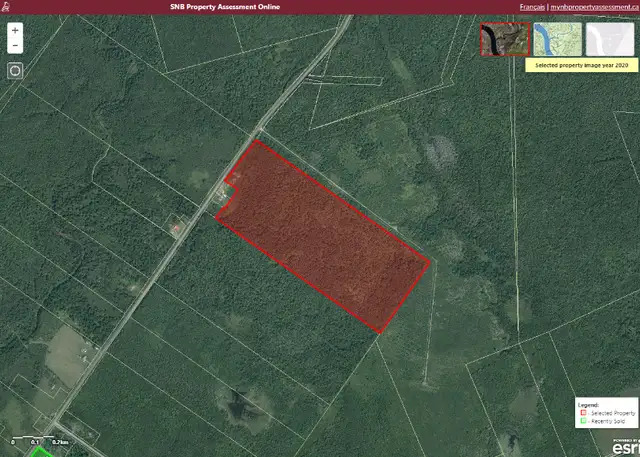Switch to the light gray basemap thumbnail
Image resolution: width=640 pixels, height=457 pixels.
tap(610, 39)
